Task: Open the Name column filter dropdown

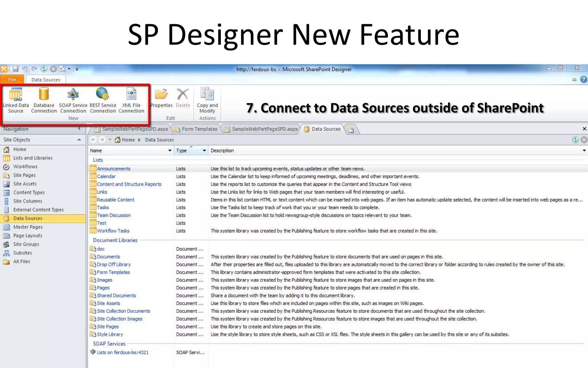Action: click(x=170, y=150)
